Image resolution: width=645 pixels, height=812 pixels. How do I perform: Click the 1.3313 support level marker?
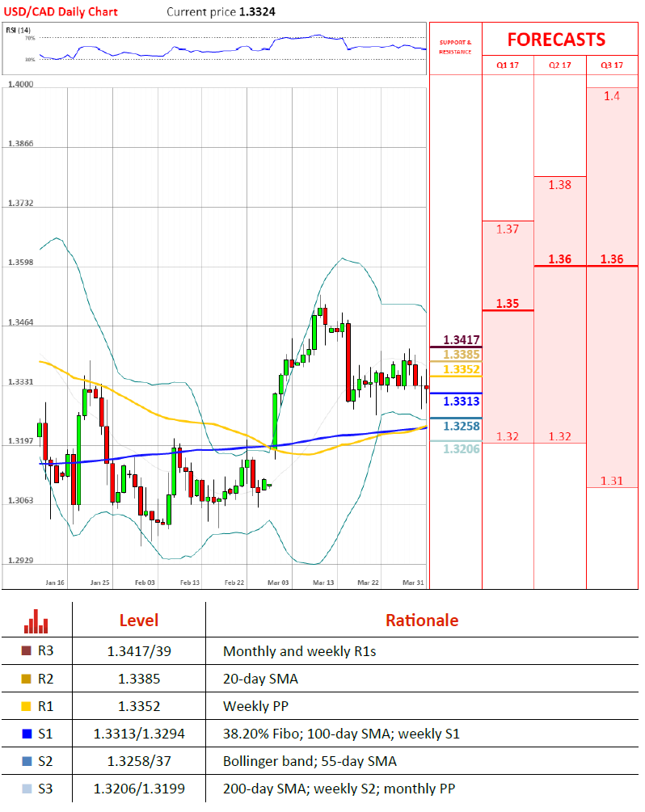(462, 402)
